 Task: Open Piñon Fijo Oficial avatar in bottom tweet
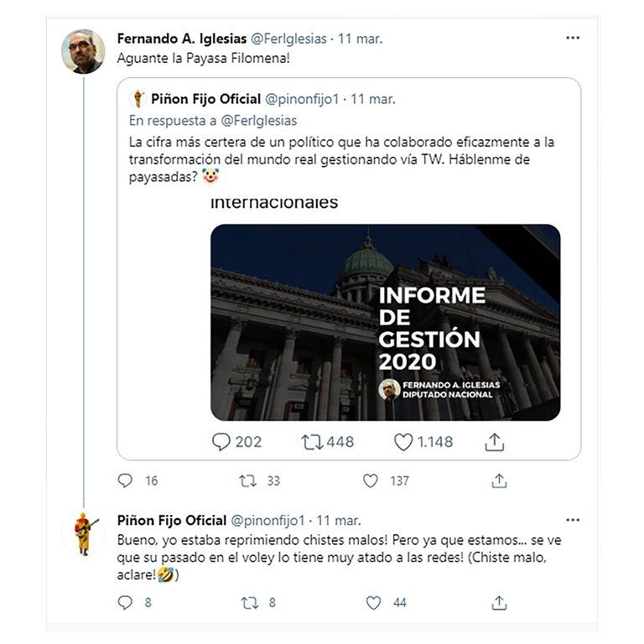[x=83, y=532]
